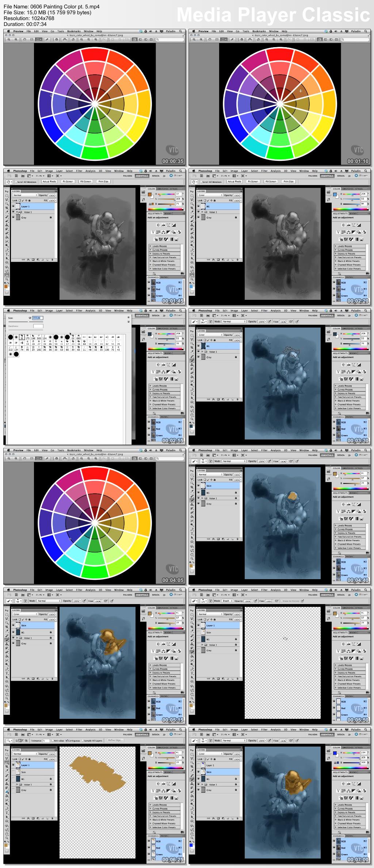Hide Layer 1 via eye in 00:01:45 frame
The width and height of the screenshot is (374, 868).
(x=14, y=207)
